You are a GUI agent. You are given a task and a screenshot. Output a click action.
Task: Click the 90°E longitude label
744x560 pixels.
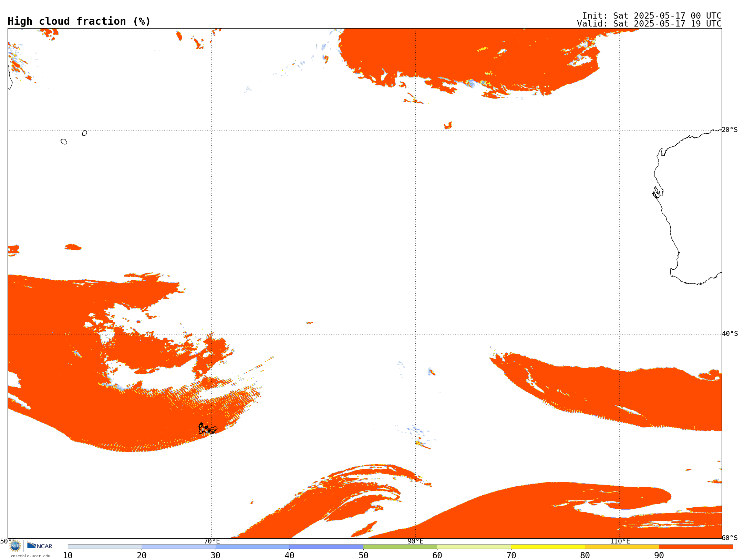(x=415, y=541)
